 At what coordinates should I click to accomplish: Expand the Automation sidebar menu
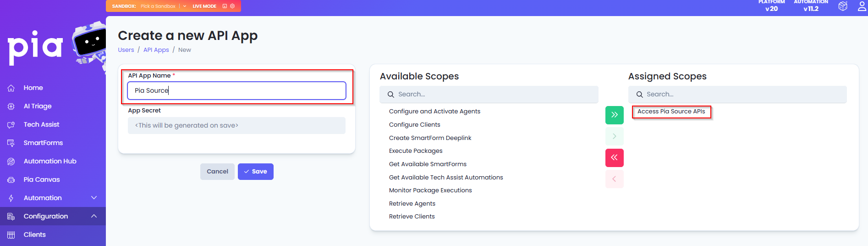coord(93,198)
